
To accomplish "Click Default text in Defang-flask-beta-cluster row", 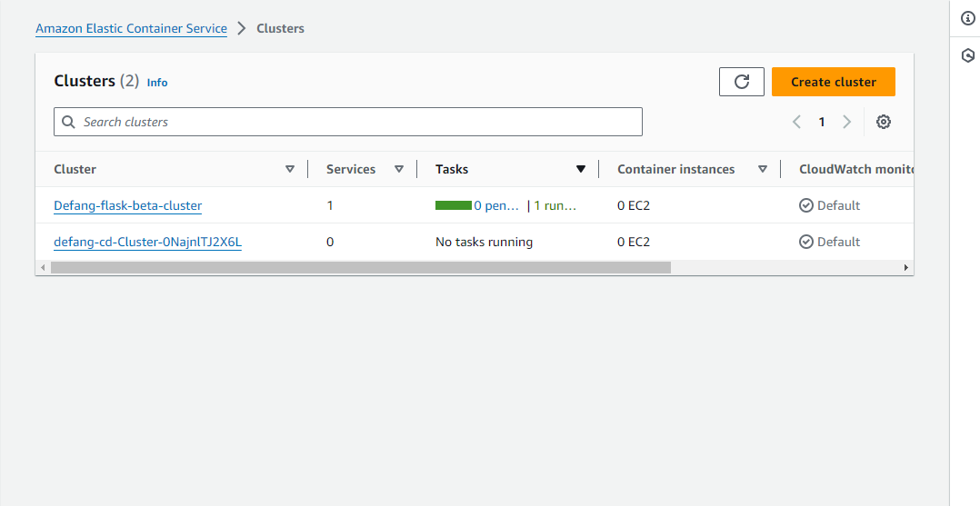I will 839,205.
